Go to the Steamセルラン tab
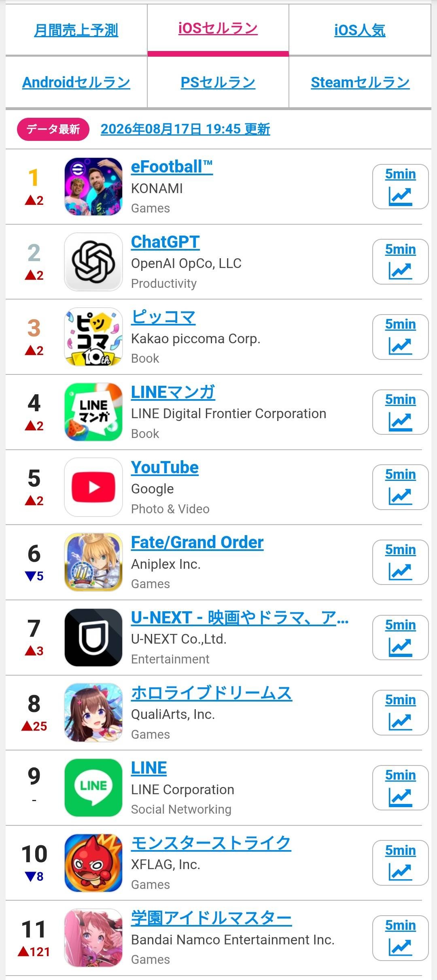The height and width of the screenshot is (980, 437). [x=360, y=82]
